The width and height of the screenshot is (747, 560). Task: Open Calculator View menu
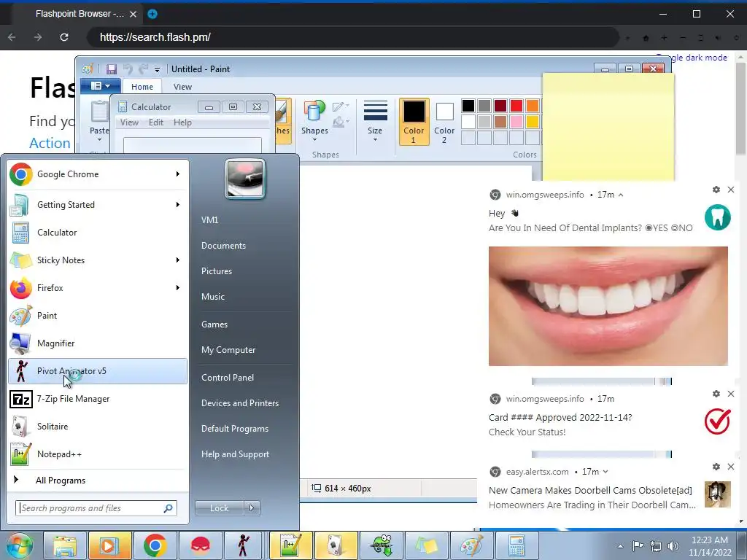tap(129, 122)
